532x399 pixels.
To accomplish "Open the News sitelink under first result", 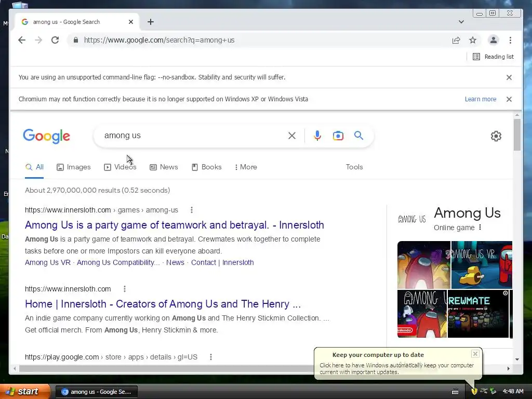I will (175, 262).
